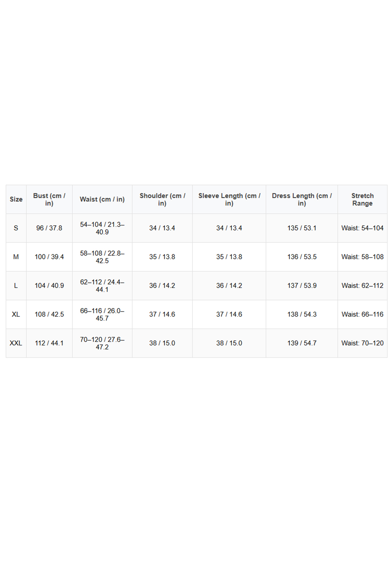The height and width of the screenshot is (588, 392).
Task: Click the Sleeve Length column header
Action: [229, 199]
